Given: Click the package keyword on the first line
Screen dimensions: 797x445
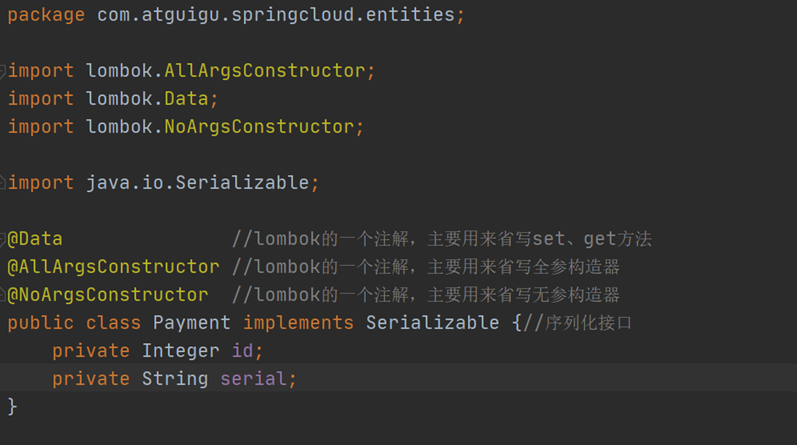Looking at the screenshot, I should [46, 15].
